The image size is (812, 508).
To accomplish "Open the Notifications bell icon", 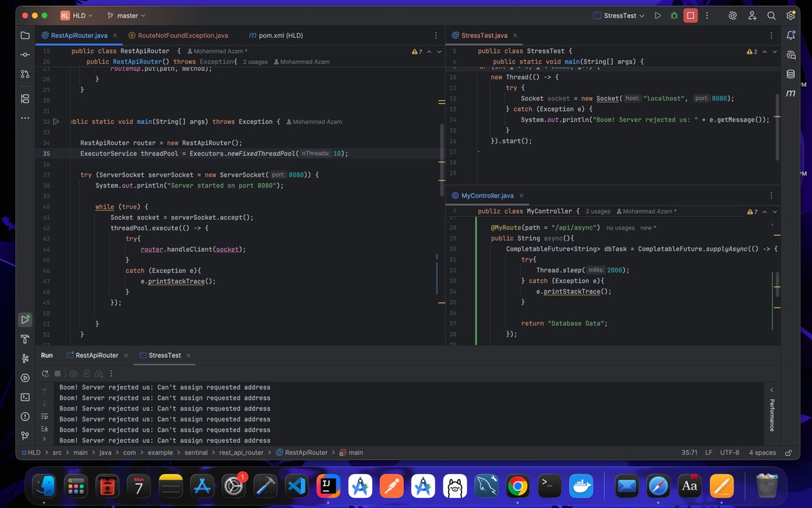I will coord(790,35).
